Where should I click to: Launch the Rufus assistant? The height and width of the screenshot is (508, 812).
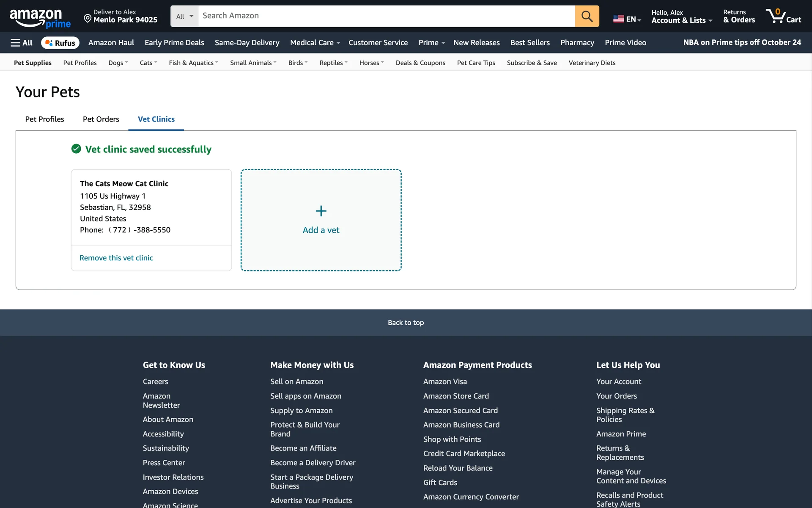point(60,43)
